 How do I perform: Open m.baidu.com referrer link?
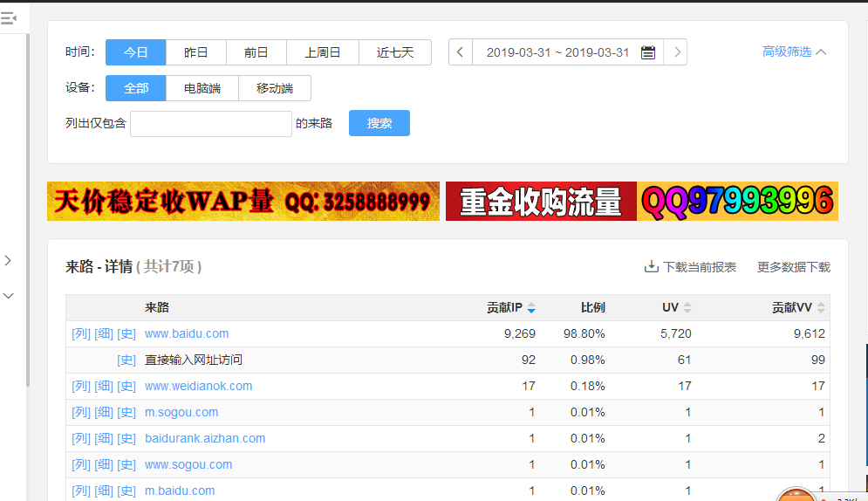click(x=180, y=491)
